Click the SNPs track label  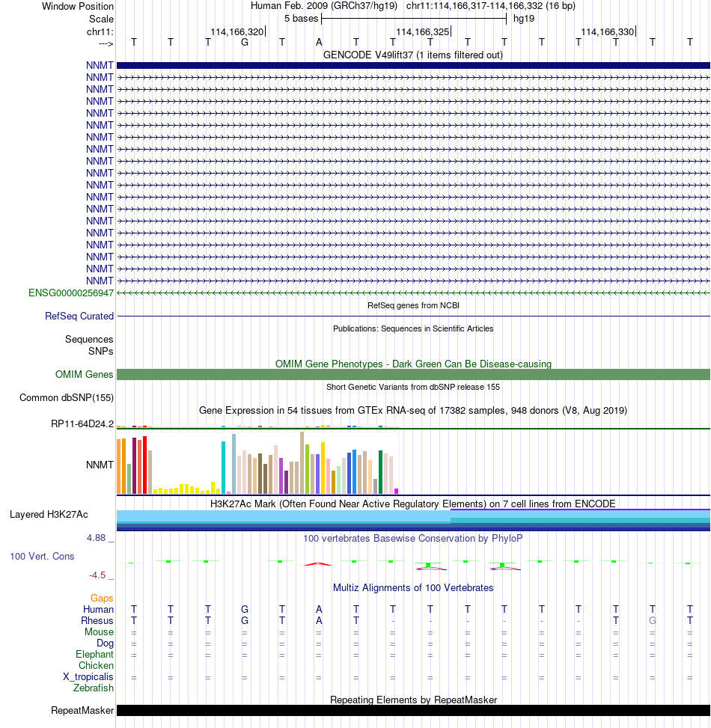tap(101, 352)
